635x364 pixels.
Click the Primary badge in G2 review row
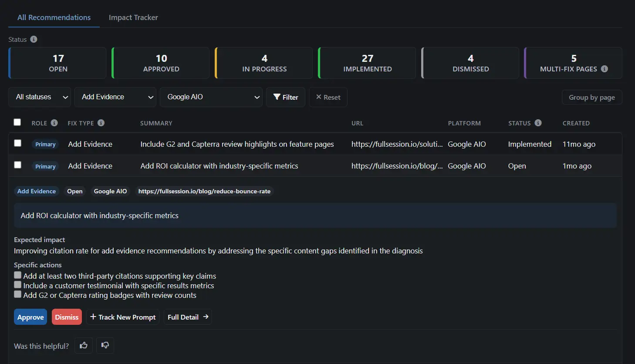pyautogui.click(x=45, y=144)
